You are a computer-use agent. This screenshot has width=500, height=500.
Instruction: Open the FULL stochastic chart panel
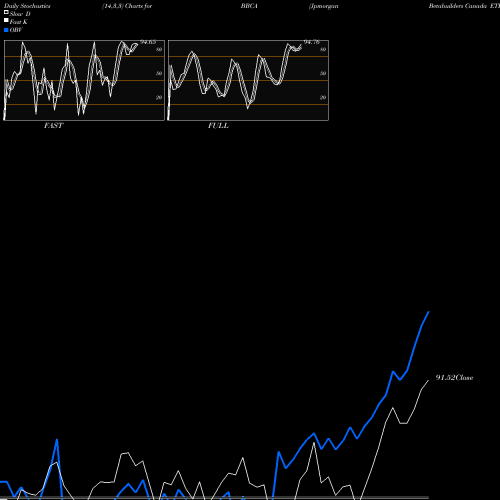coord(248,80)
